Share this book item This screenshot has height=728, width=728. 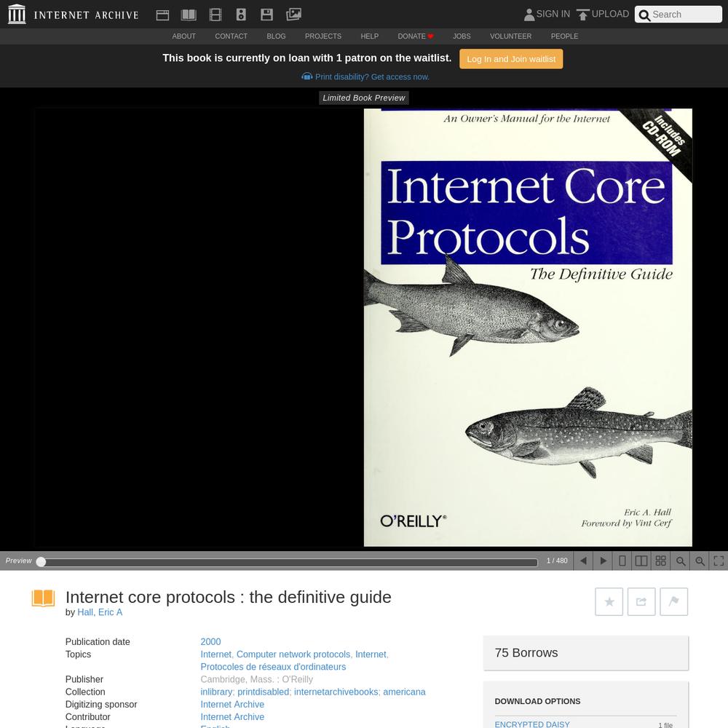(x=641, y=602)
